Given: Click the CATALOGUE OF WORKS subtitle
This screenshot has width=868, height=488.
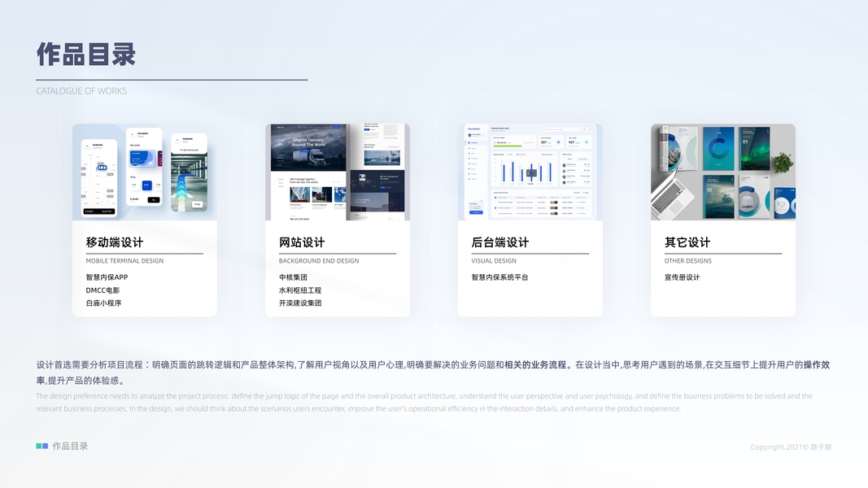Looking at the screenshot, I should [81, 91].
